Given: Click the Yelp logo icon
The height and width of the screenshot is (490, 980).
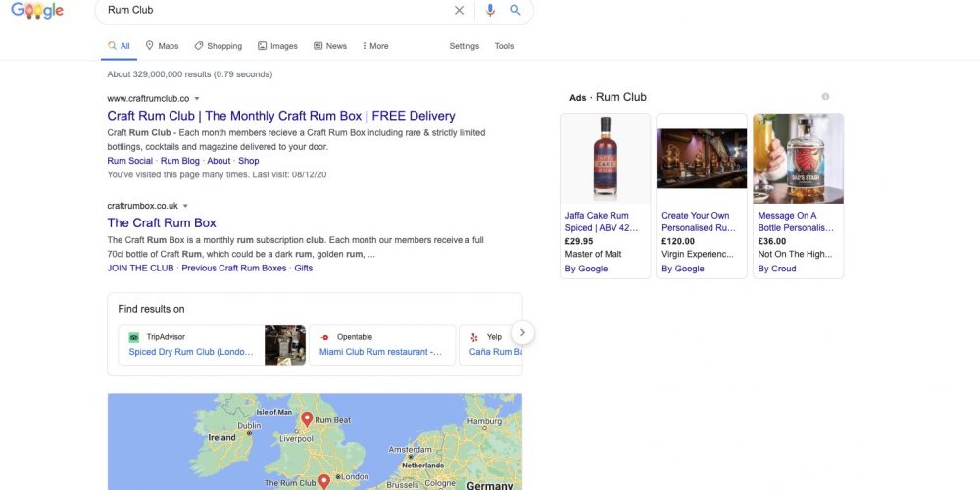Looking at the screenshot, I should click(x=473, y=337).
